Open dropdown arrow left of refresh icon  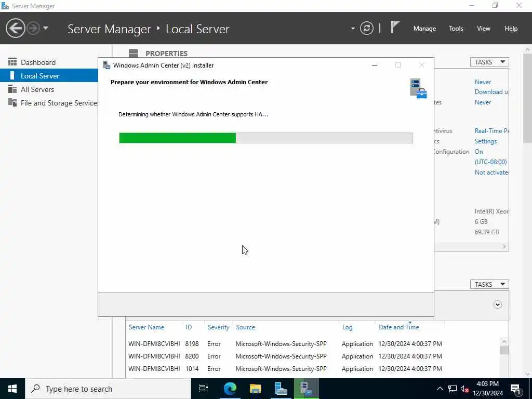coord(353,29)
